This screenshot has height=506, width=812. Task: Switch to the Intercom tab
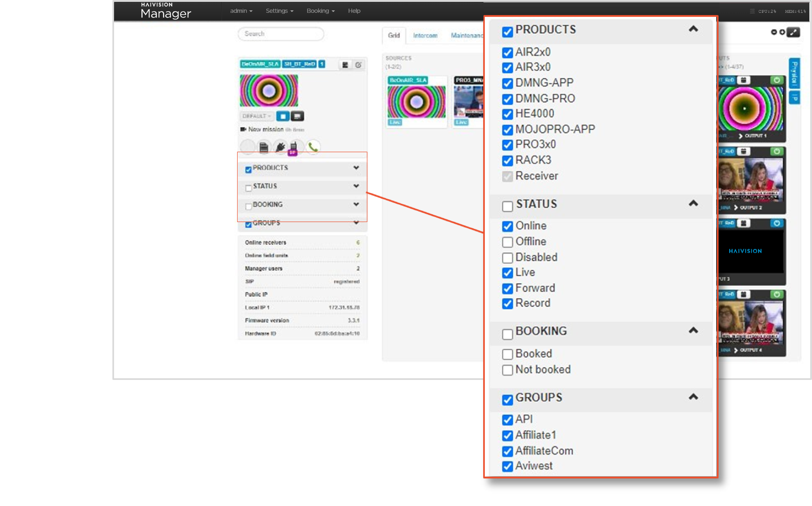click(425, 35)
